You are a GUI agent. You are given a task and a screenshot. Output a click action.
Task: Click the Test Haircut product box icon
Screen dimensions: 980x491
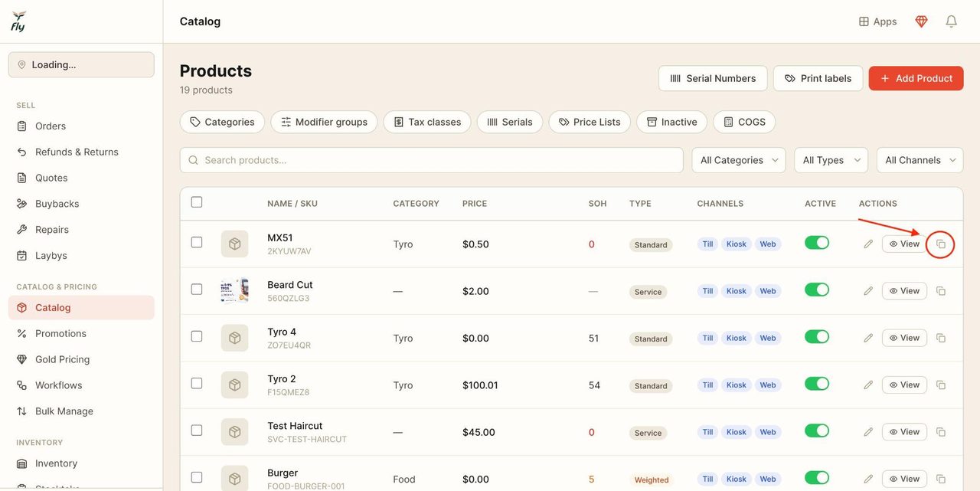pyautogui.click(x=235, y=432)
